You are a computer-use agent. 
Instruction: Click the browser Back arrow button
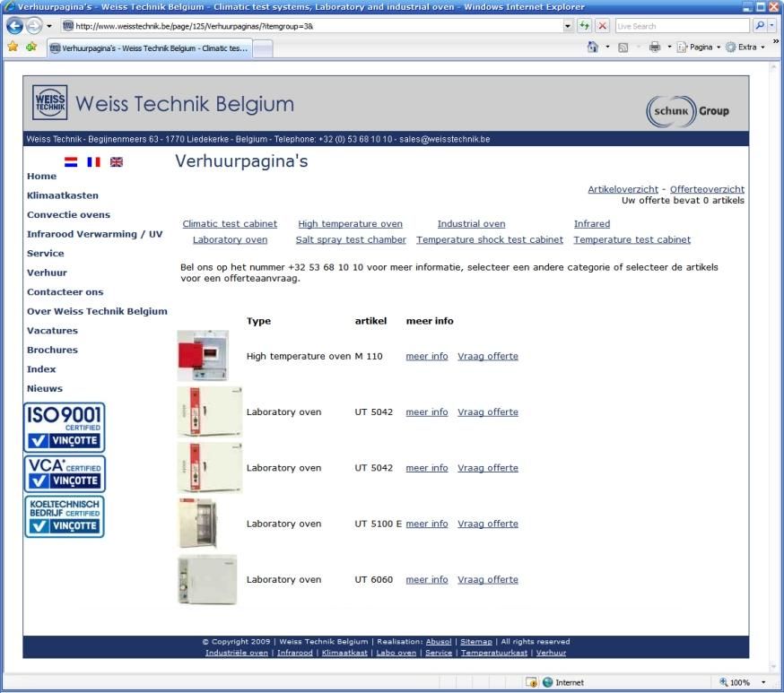pyautogui.click(x=14, y=26)
